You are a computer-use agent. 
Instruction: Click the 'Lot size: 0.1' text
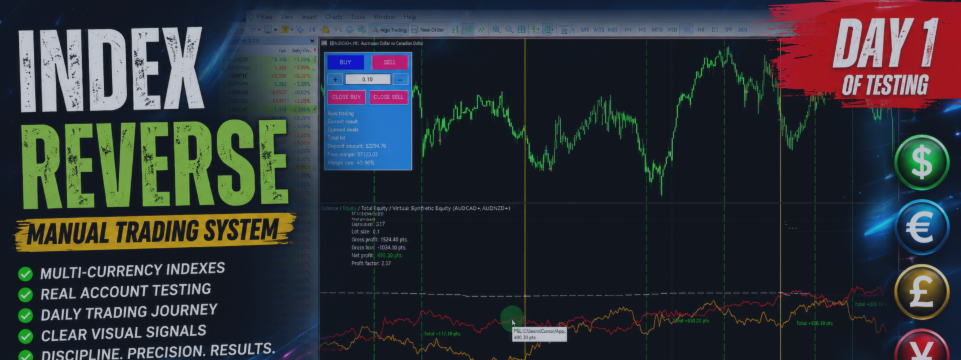(x=365, y=232)
